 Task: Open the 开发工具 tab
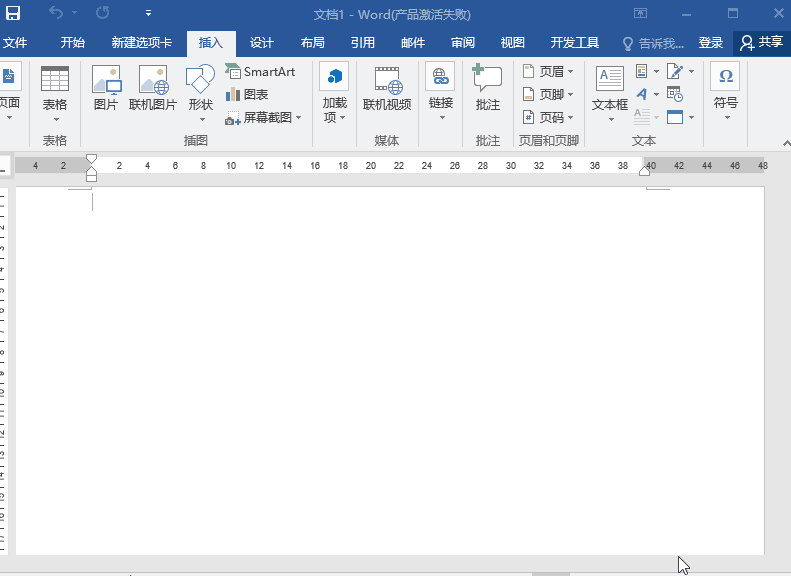[x=575, y=43]
